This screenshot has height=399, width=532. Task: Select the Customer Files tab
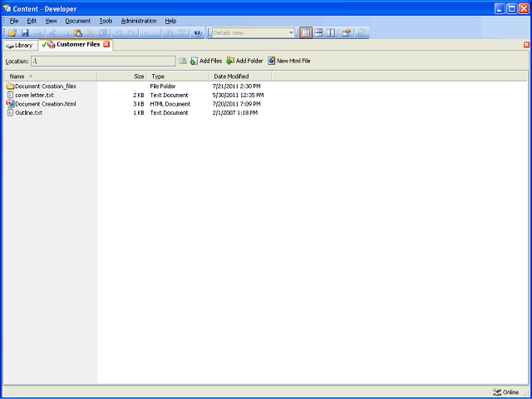pyautogui.click(x=76, y=44)
